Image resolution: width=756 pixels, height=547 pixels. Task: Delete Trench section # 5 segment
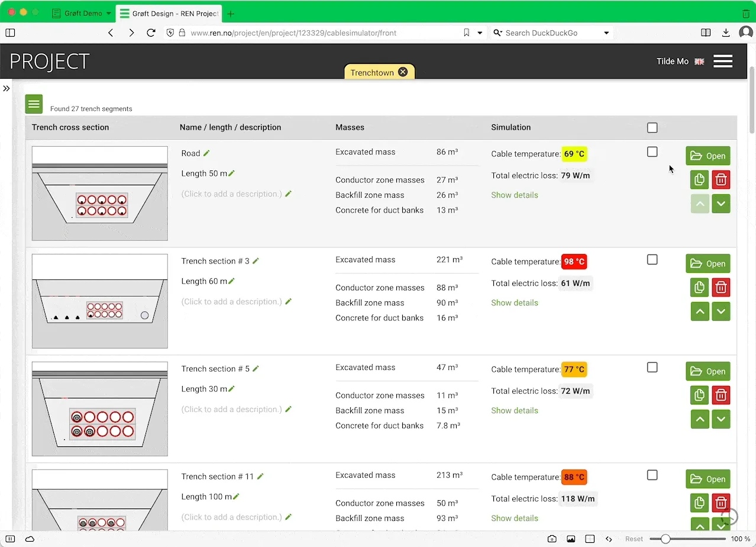click(721, 395)
